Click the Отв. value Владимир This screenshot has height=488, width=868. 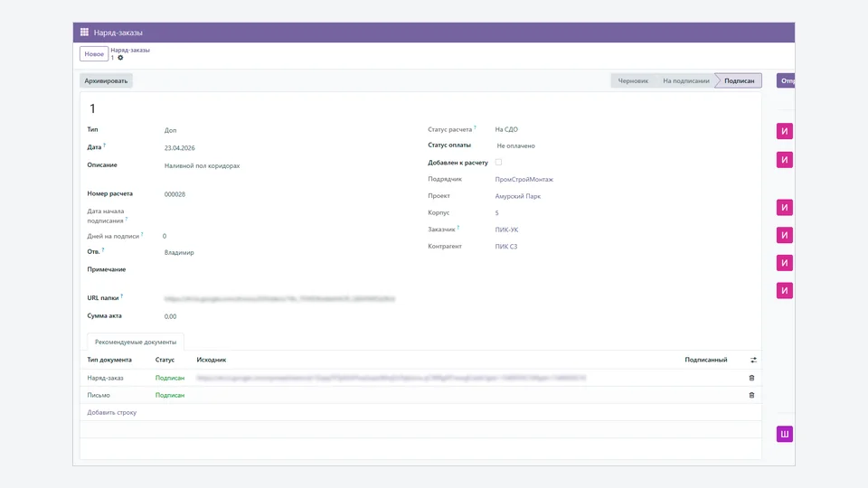tap(179, 252)
